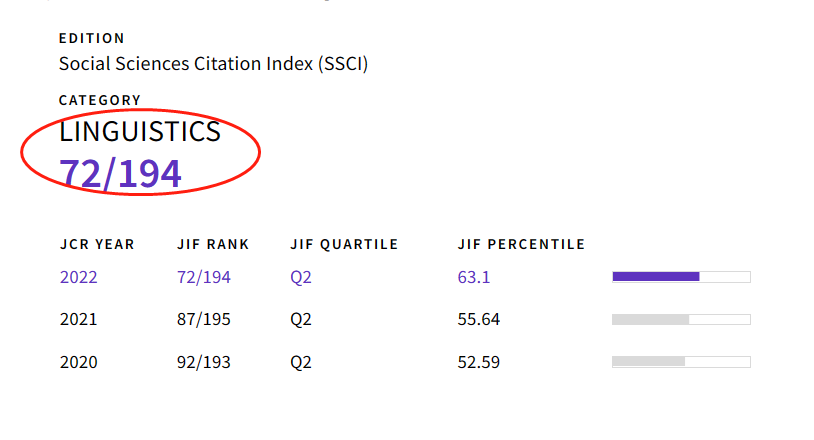The image size is (814, 440).
Task: Click the large purple 72/194 rank
Action: pos(121,173)
